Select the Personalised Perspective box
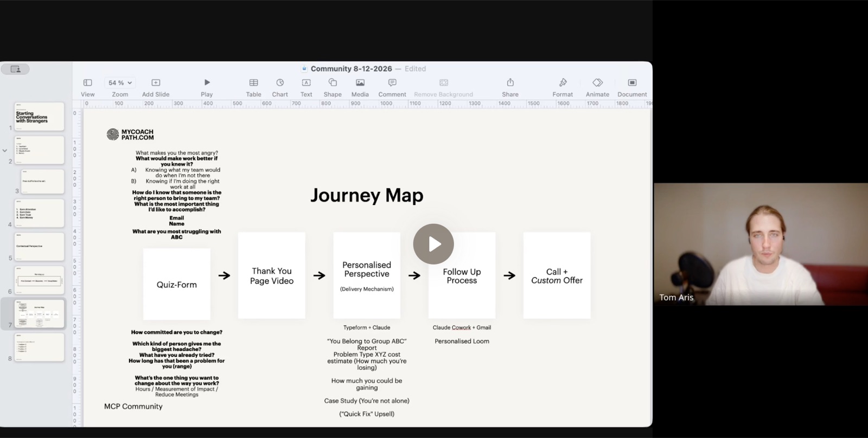The width and height of the screenshot is (868, 438). pos(367,275)
